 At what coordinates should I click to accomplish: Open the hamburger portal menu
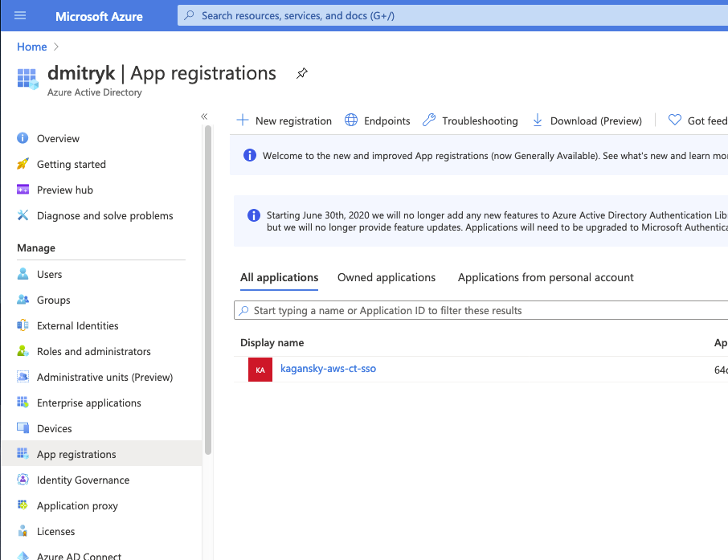(20, 16)
